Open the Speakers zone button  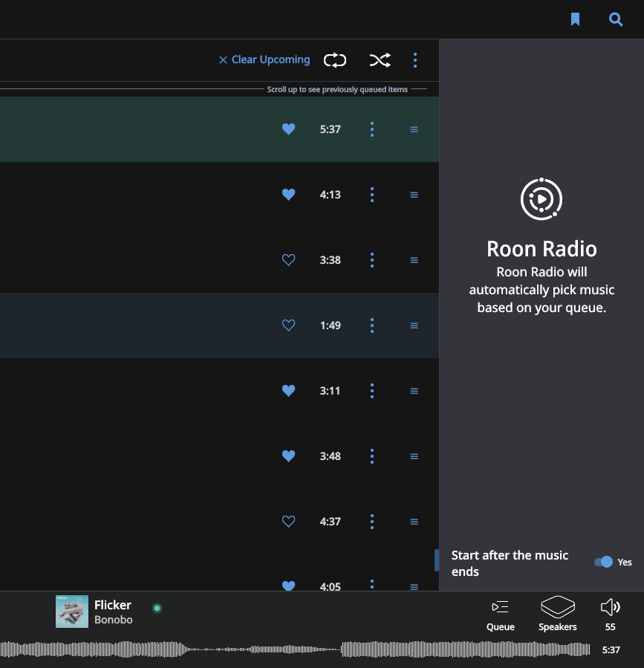click(x=558, y=614)
